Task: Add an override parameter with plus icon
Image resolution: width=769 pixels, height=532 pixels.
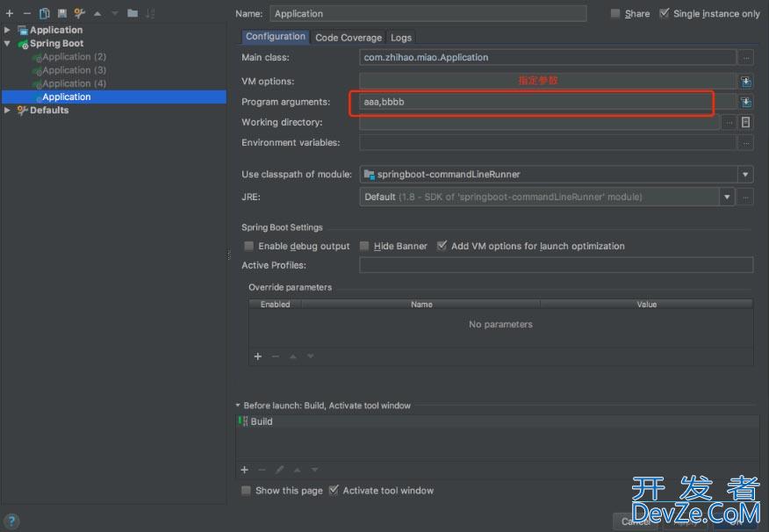Action: 258,356
